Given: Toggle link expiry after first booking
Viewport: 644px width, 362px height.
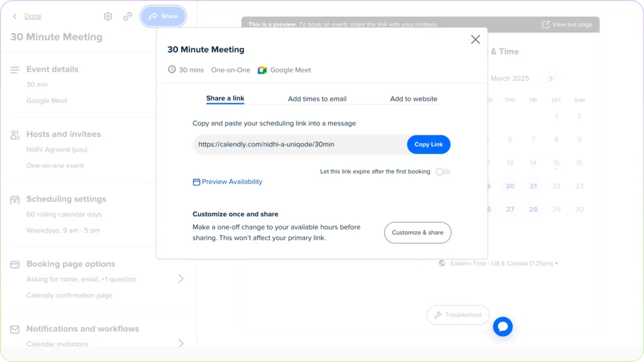Looking at the screenshot, I should (x=443, y=172).
